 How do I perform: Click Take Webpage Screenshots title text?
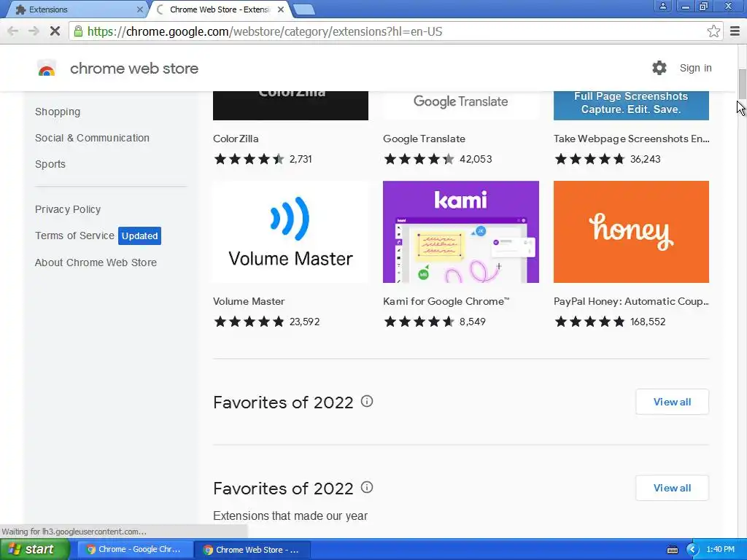631,139
